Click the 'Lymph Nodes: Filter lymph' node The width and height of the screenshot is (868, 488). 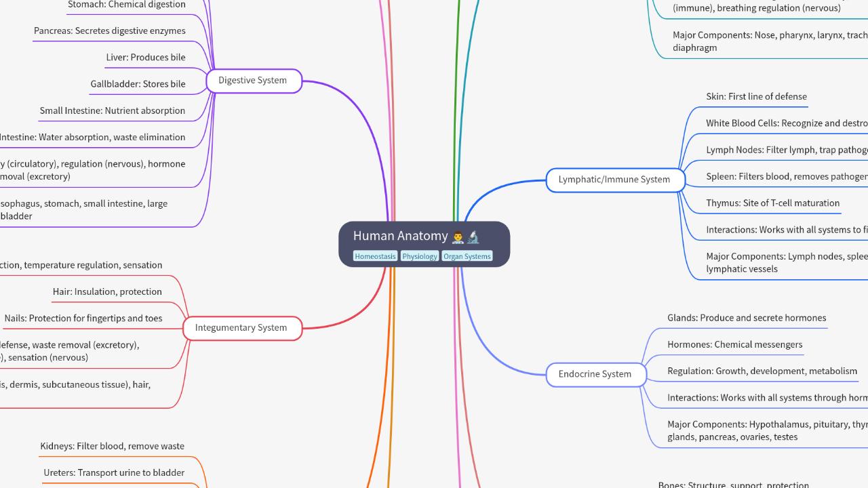pos(787,150)
